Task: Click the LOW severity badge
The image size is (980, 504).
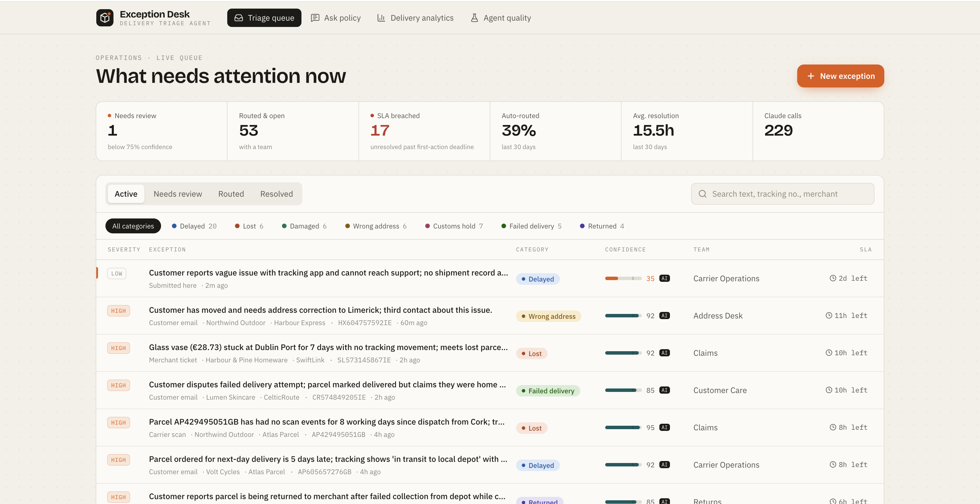Action: 117,274
